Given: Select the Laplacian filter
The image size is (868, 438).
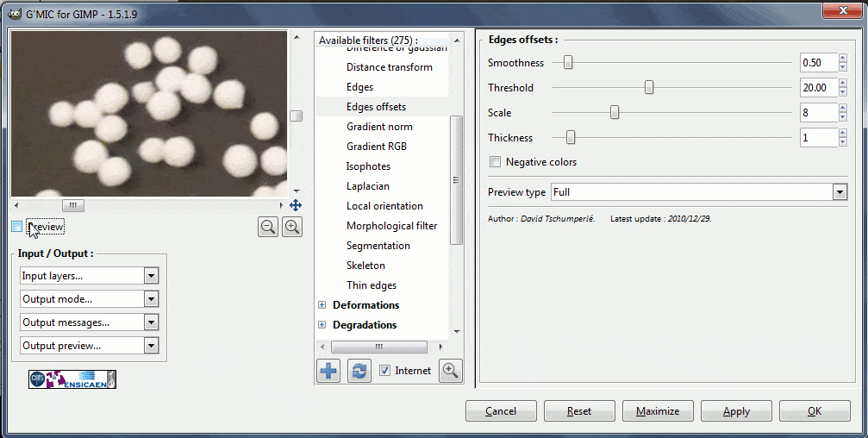Looking at the screenshot, I should (x=367, y=186).
